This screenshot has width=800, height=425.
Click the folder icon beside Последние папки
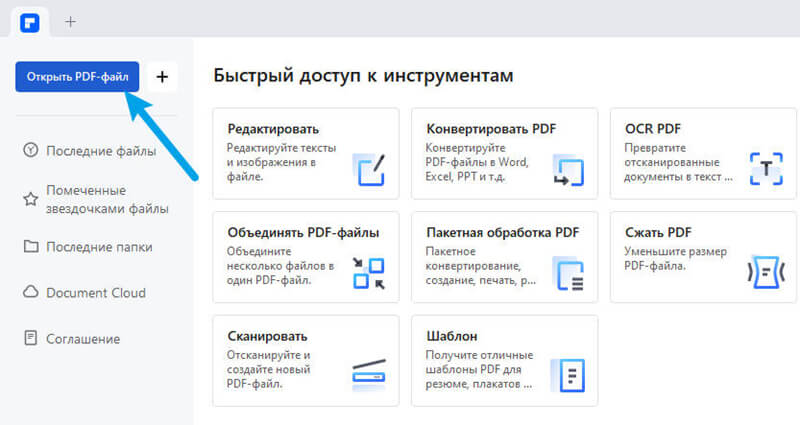click(x=30, y=246)
